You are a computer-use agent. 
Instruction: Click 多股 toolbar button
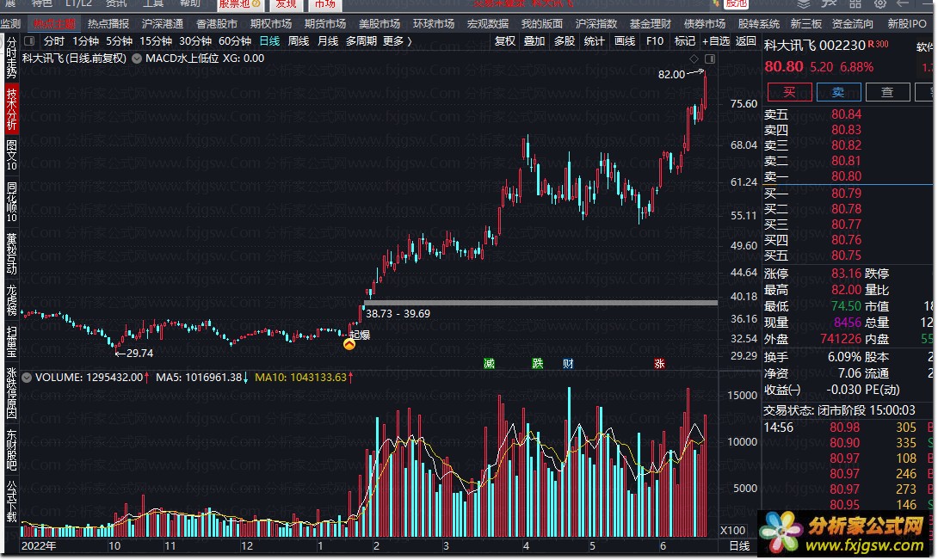(x=565, y=41)
